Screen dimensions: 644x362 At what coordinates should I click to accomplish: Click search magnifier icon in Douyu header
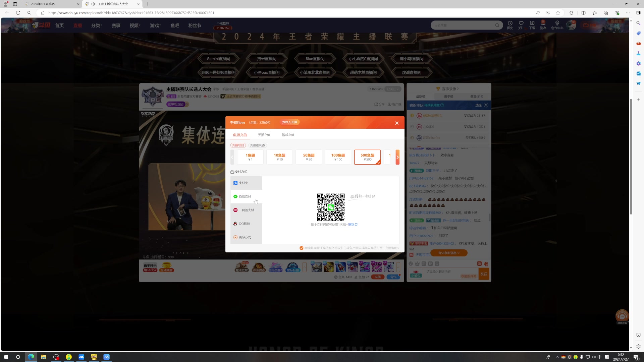point(497,25)
